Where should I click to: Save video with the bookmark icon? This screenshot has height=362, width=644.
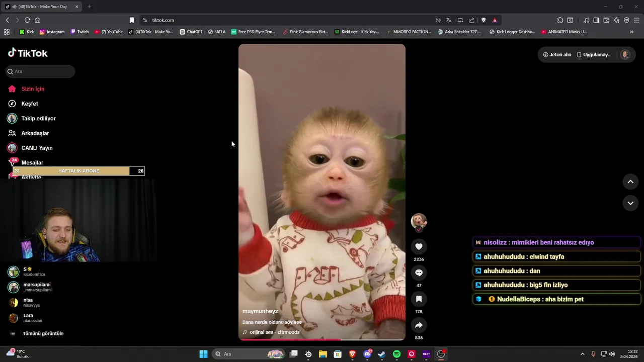pos(419,299)
